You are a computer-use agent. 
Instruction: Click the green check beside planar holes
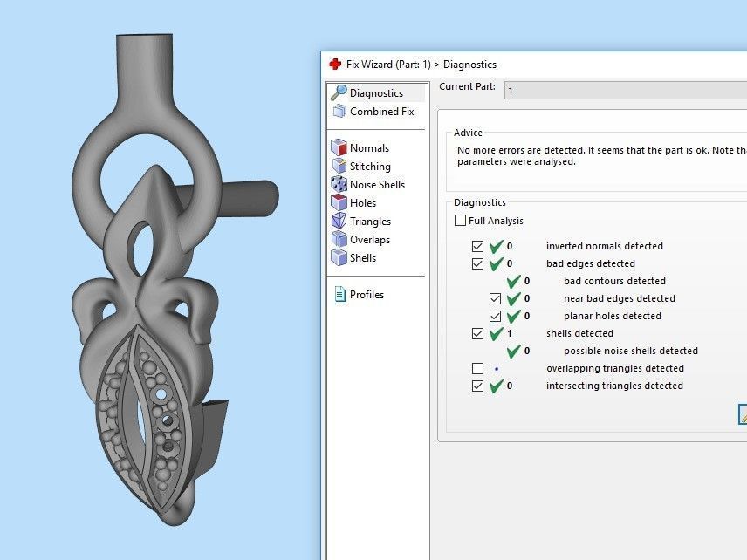[x=513, y=316]
